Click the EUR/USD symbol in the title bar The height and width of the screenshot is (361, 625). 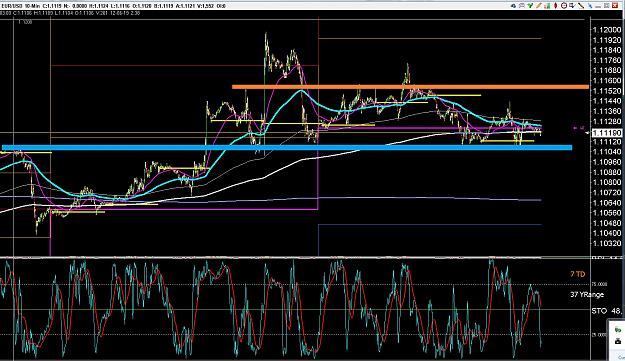pyautogui.click(x=12, y=6)
